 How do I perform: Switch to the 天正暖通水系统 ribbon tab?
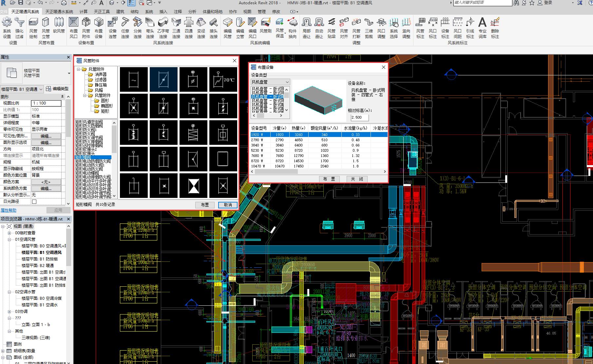[x=59, y=11]
